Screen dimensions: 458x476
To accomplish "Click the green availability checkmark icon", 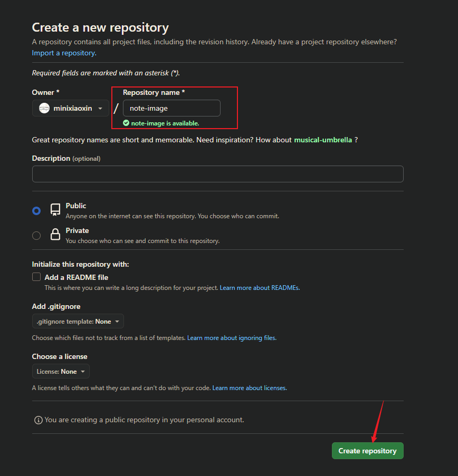I will pos(126,123).
